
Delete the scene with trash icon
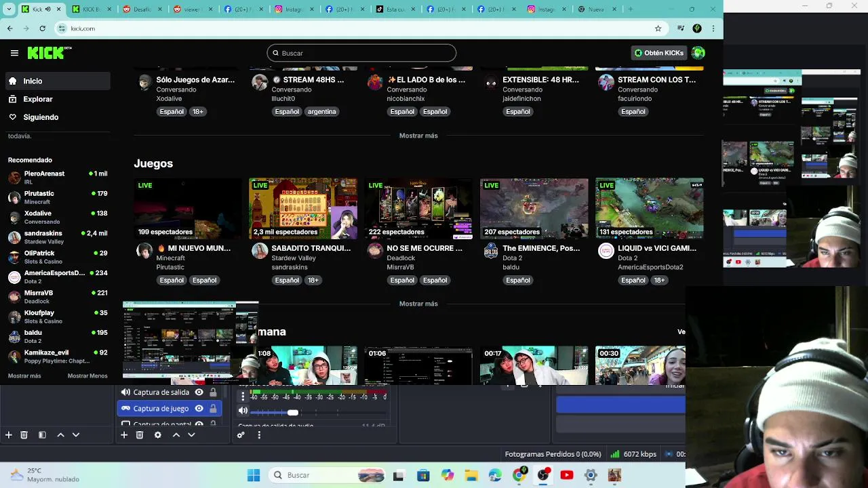pos(24,435)
